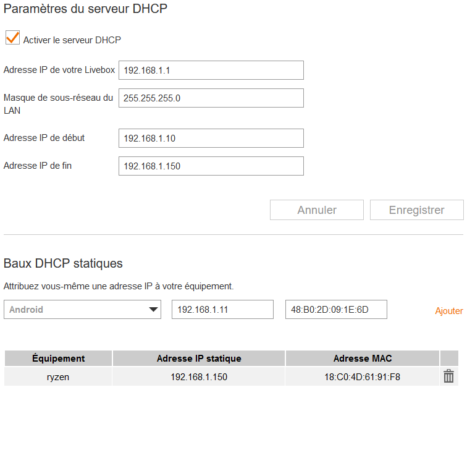Uncheck the Activer le serveur DHCP checkbox
Viewport: 475px width, 476px height.
point(12,38)
